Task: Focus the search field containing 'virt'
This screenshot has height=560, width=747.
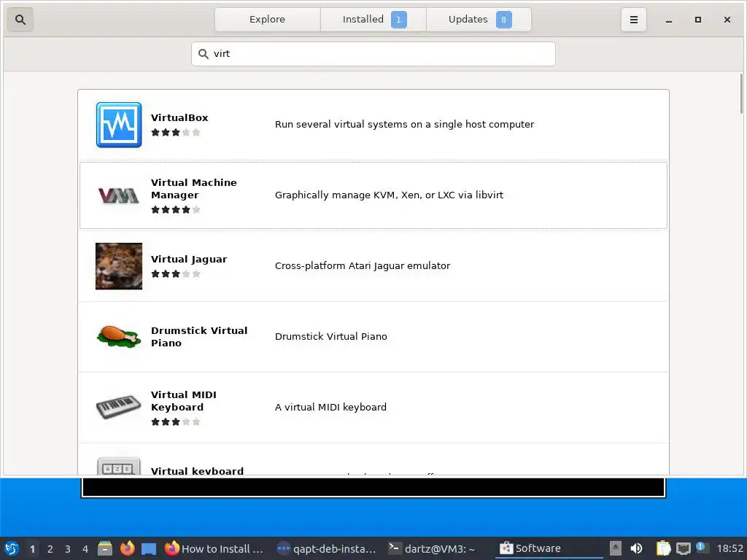Action: click(373, 54)
